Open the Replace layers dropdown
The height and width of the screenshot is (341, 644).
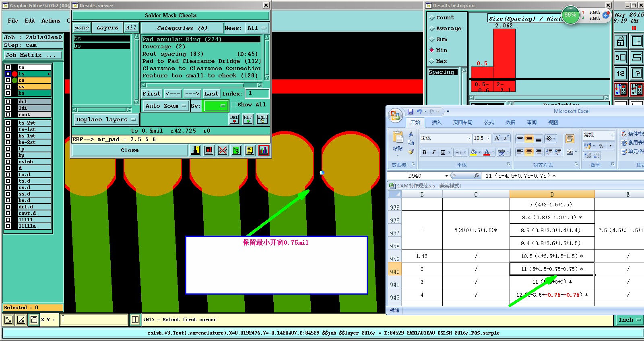(x=106, y=120)
